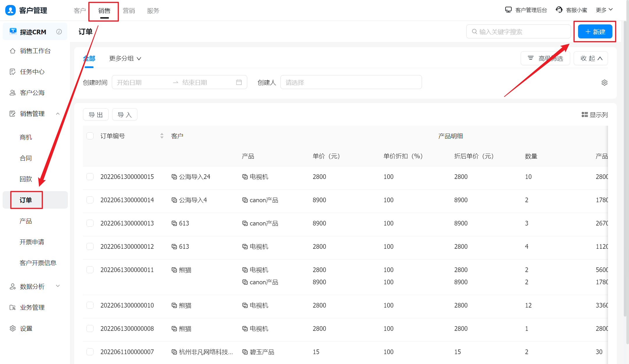Open 客户管理后台 monitor icon
The height and width of the screenshot is (364, 629).
coord(508,10)
